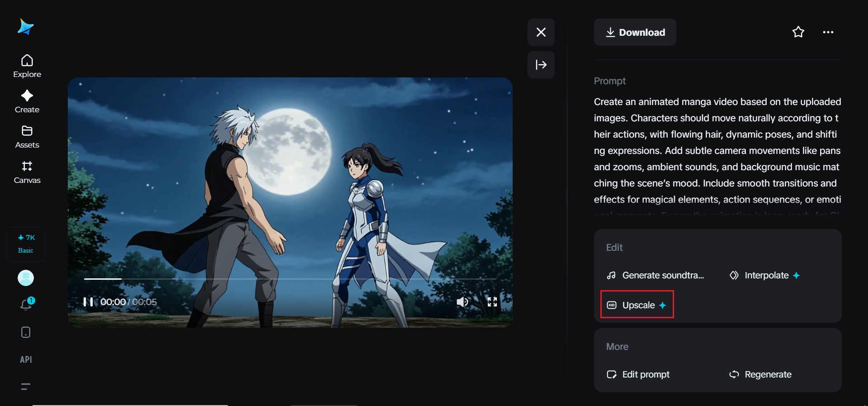Click the Interpolate option
The image size is (868, 406).
click(x=765, y=275)
